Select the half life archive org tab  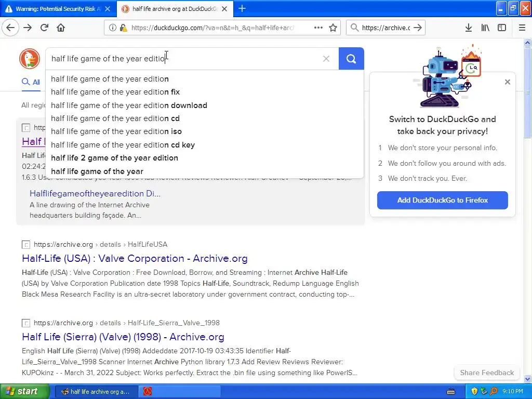tap(175, 9)
